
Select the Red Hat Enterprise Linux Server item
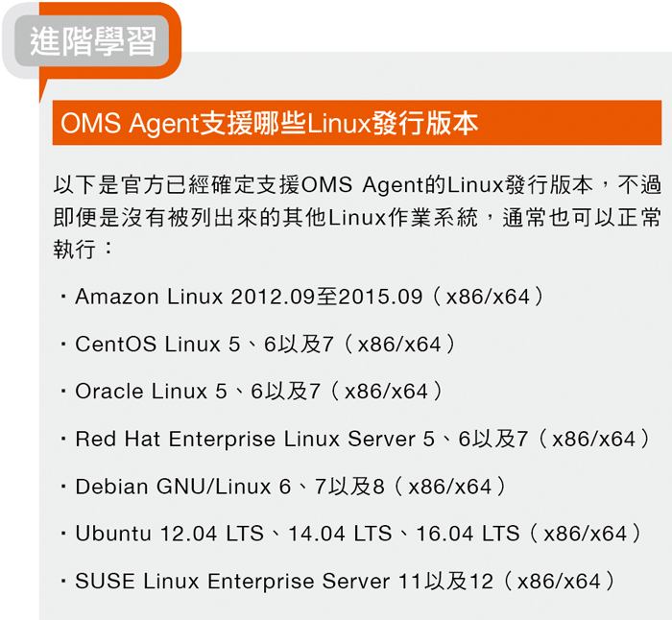(x=356, y=439)
